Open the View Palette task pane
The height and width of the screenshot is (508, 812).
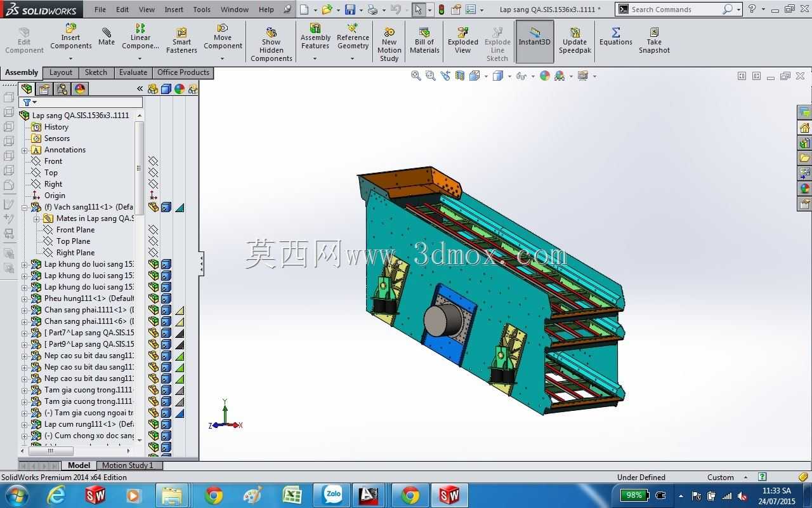pyautogui.click(x=805, y=173)
